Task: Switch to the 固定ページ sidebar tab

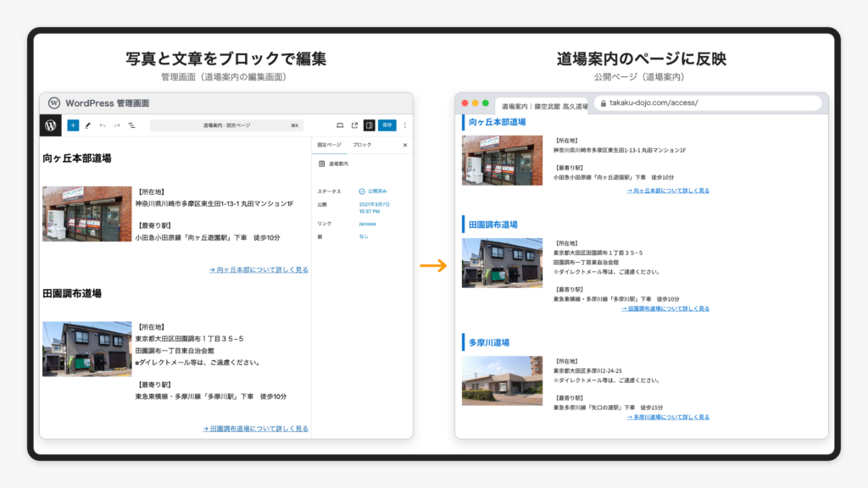Action: tap(329, 145)
